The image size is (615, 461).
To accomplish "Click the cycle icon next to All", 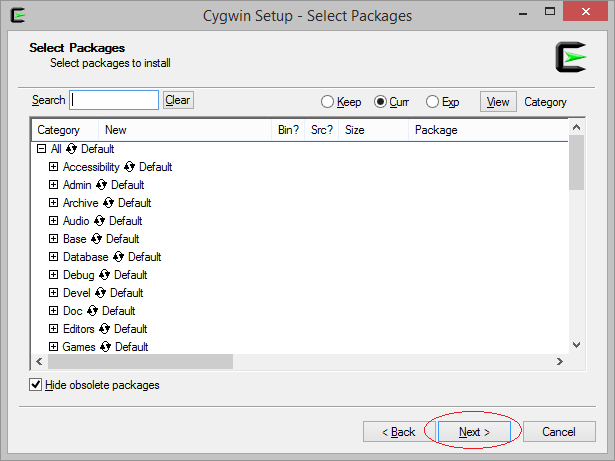I will (x=71, y=149).
